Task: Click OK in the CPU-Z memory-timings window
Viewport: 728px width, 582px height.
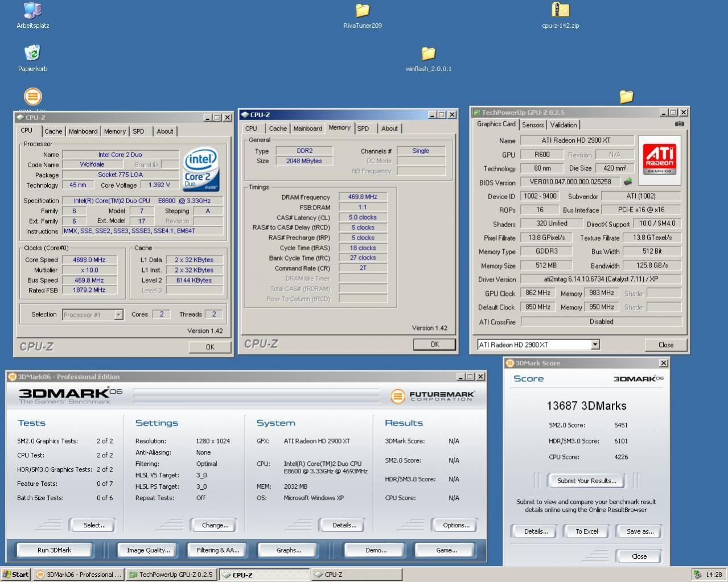Action: coord(435,344)
